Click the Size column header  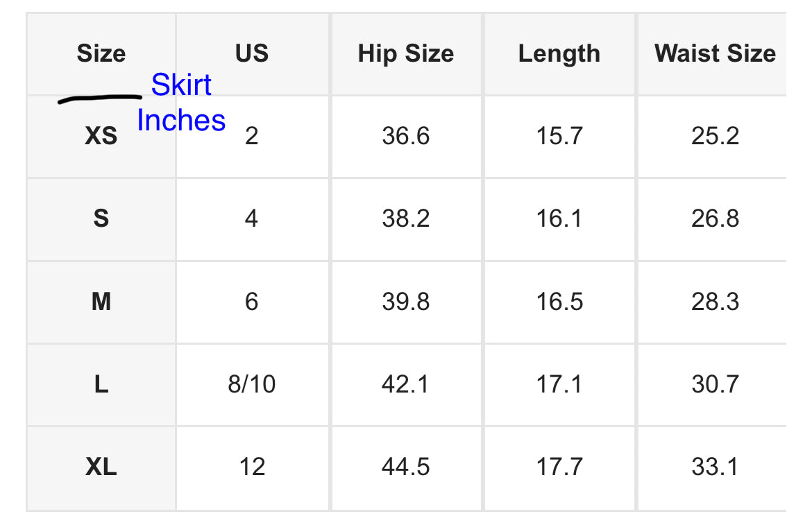pos(101,53)
